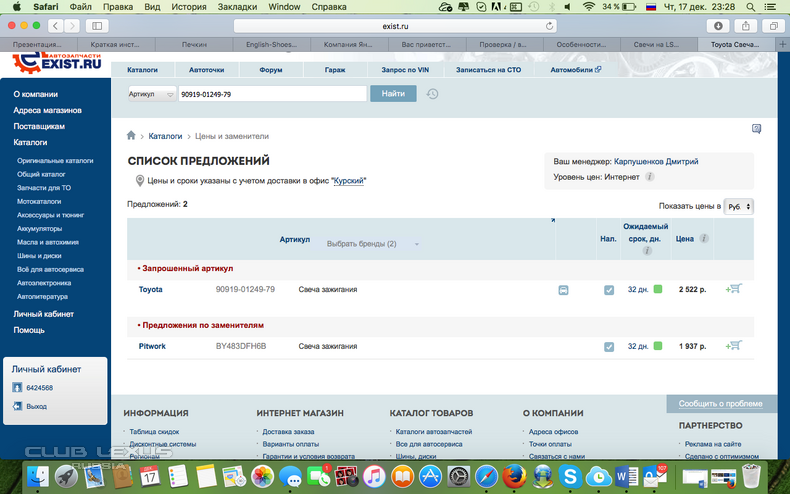
Task: Click help icon at top right of page
Action: tap(756, 129)
